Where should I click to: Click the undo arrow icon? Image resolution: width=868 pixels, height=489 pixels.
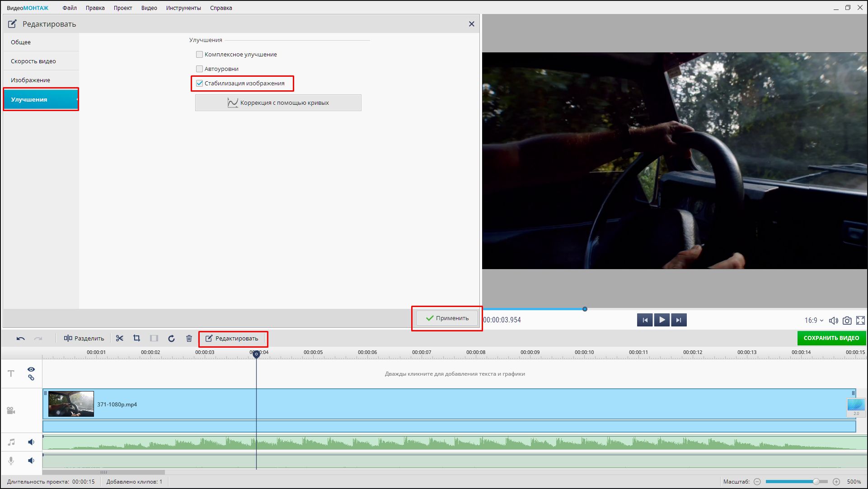[x=21, y=338]
